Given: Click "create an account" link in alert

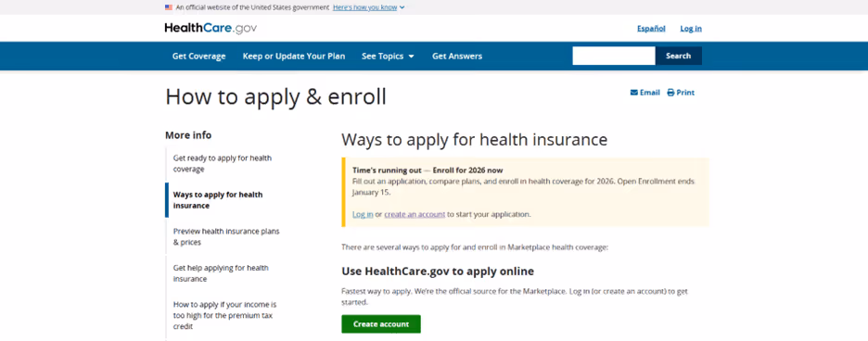Looking at the screenshot, I should coord(415,214).
